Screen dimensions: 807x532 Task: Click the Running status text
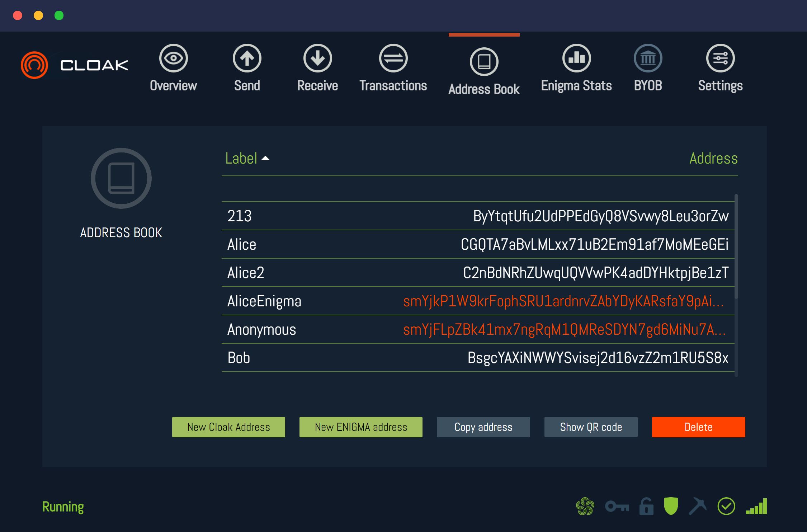tap(63, 507)
